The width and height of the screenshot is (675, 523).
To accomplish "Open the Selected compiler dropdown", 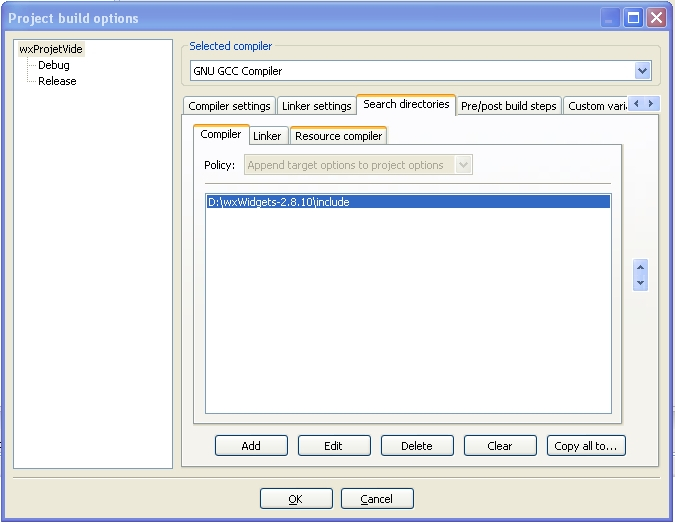I will [642, 71].
